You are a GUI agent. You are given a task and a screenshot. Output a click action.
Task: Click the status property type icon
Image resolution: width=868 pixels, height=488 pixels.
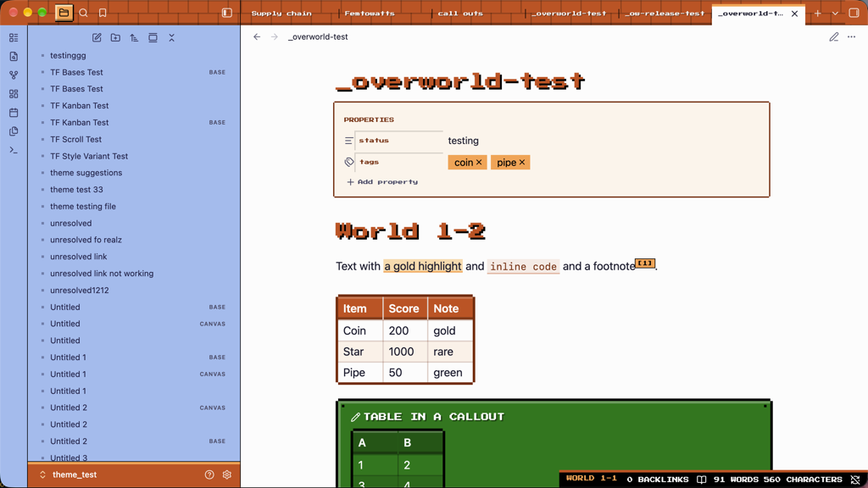point(348,141)
